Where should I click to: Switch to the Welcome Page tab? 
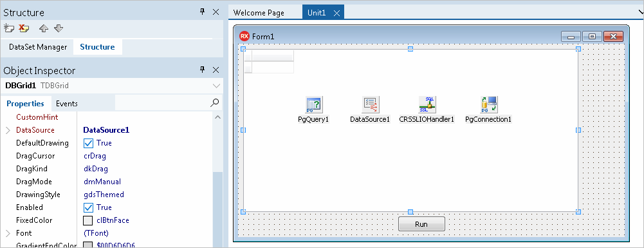tap(259, 13)
